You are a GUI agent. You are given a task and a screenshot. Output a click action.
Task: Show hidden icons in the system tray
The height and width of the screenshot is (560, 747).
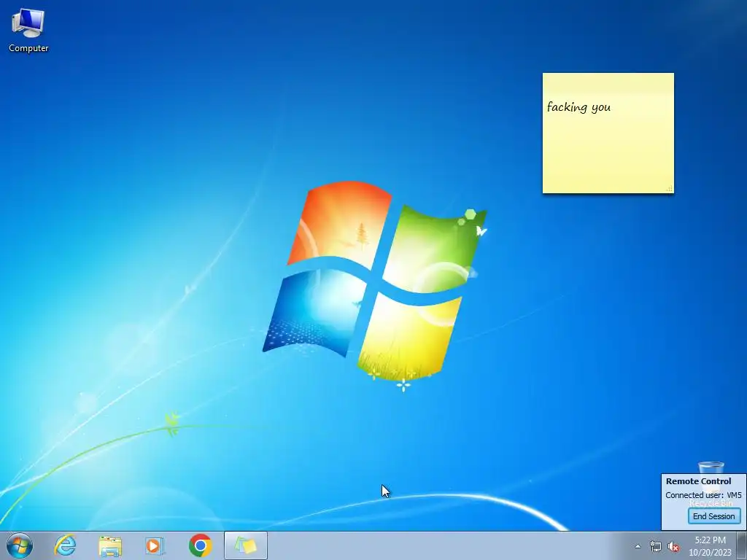638,547
